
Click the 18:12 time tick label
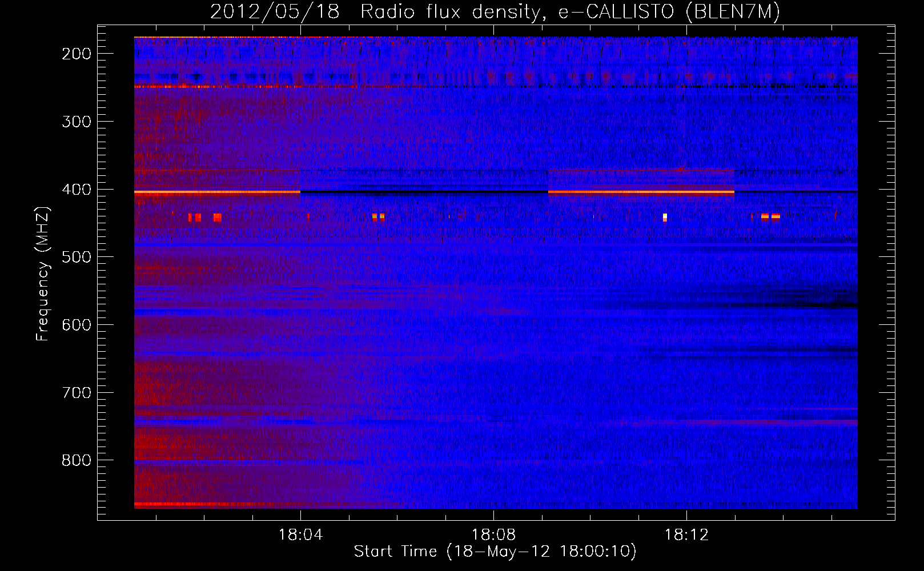click(x=686, y=534)
